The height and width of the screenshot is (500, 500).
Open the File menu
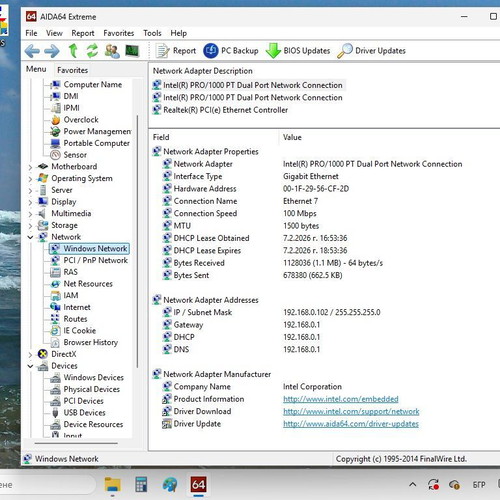(31, 33)
